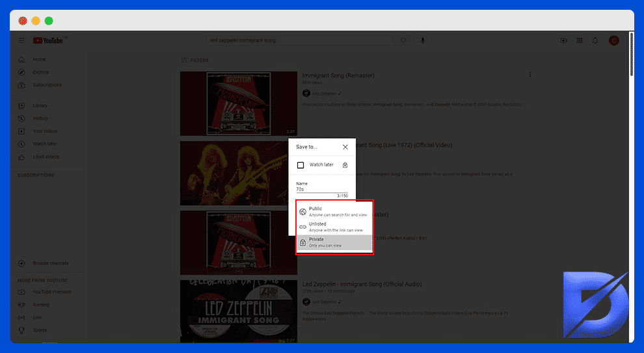644x353 pixels.
Task: Click the Subscriptions sidebar icon
Action: tap(21, 85)
